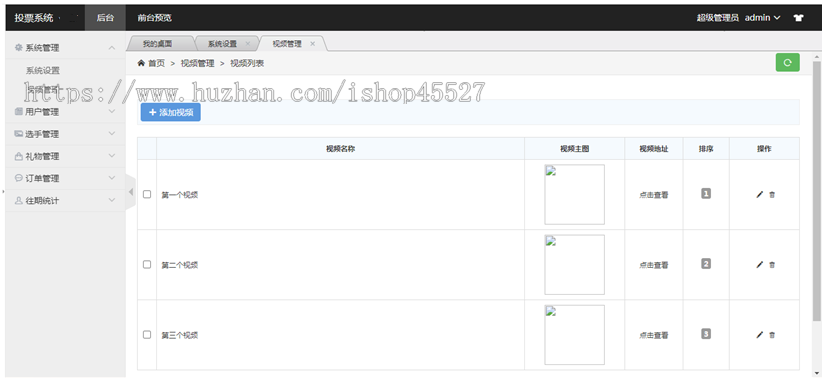Click thumbnail image of 第二个视频
Viewport: 824px width, 380px height.
tap(574, 265)
